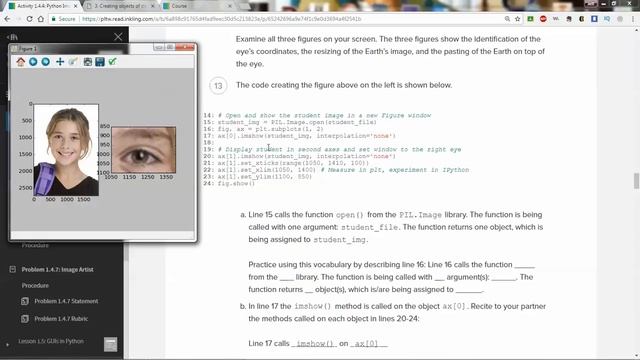Image resolution: width=640 pixels, height=360 pixels.
Task: Open Procedure under Problem 1.4.7 Image Artist
Action: click(35, 286)
